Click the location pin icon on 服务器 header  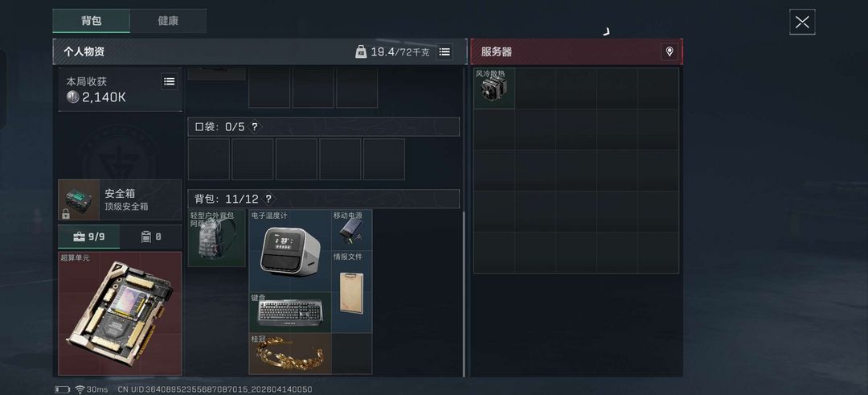click(x=669, y=51)
